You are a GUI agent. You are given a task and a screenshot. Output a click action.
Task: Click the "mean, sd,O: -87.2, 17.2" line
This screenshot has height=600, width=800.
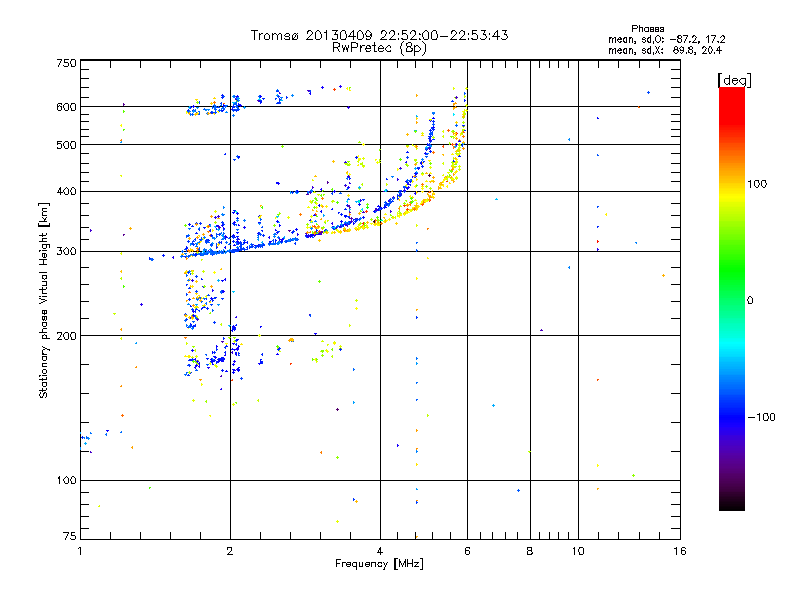(666, 39)
